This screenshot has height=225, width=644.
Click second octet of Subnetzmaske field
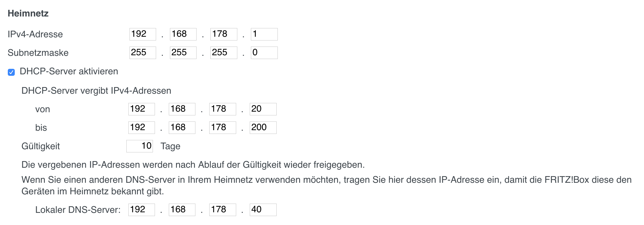pos(183,53)
